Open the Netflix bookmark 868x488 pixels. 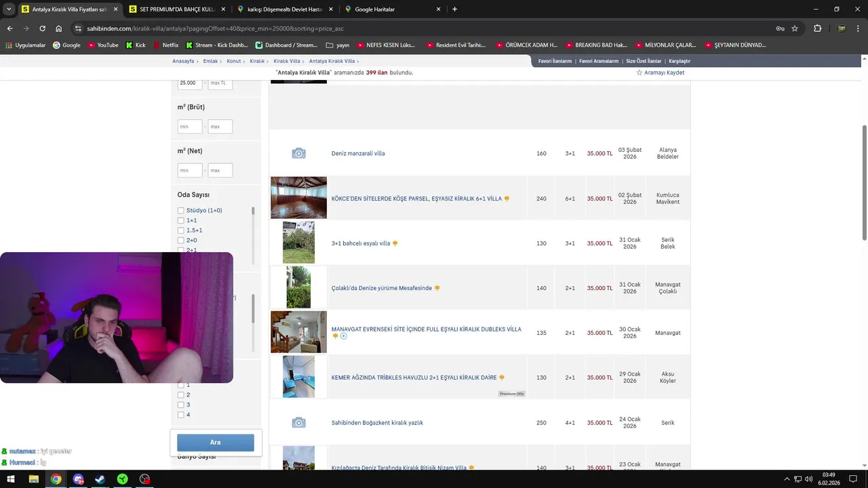165,45
